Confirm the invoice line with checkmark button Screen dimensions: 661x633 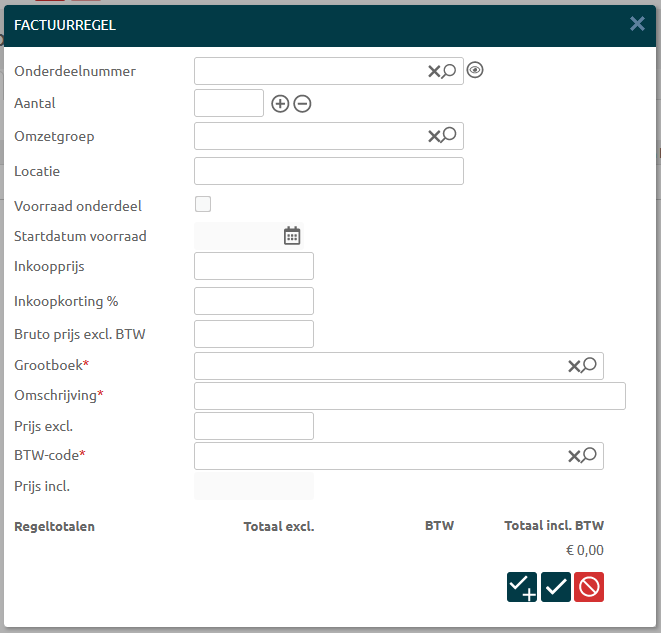556,587
